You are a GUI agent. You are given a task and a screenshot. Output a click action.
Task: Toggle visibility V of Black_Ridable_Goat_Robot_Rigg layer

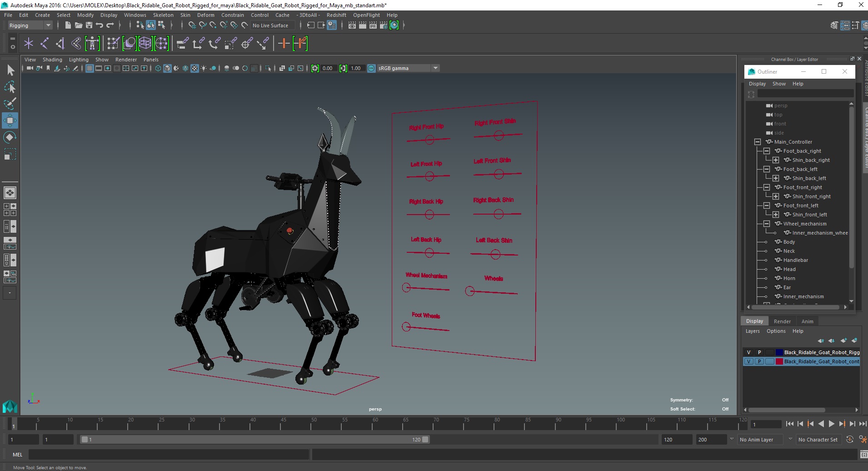coord(748,352)
